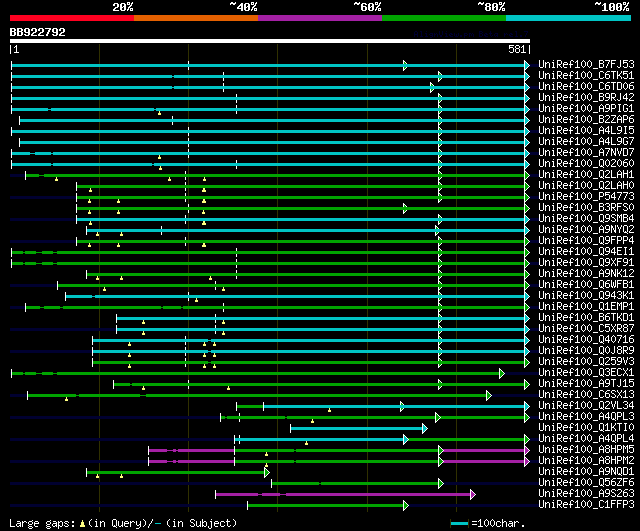Click the 581 query end position
Viewport: 640px width, 531px height.
[x=517, y=49]
